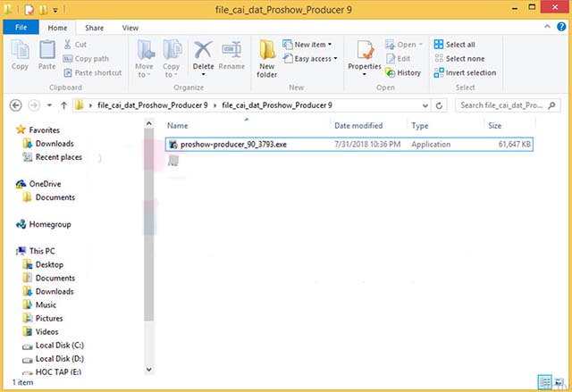Screen dimensions: 572x392
Task: Open the Share ribbon tab
Action: (94, 28)
